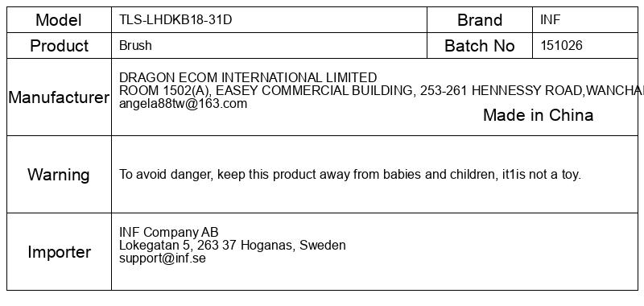Click the Manufacturer header cell
The image size is (644, 306).
pos(59,97)
